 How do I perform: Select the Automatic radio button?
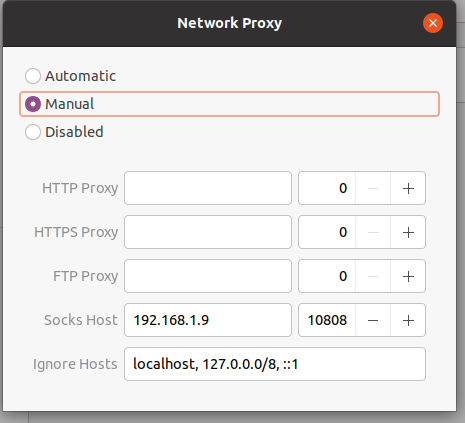pyautogui.click(x=33, y=76)
